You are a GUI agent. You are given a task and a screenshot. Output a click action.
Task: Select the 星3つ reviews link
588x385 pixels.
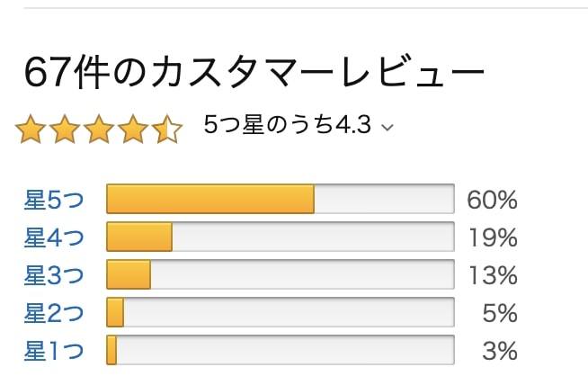pyautogui.click(x=54, y=275)
